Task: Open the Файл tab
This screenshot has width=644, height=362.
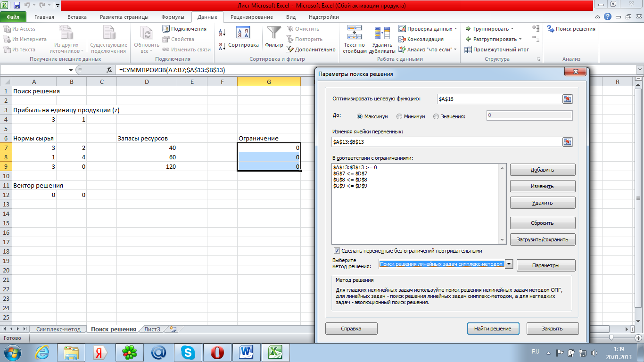Action: tap(13, 17)
